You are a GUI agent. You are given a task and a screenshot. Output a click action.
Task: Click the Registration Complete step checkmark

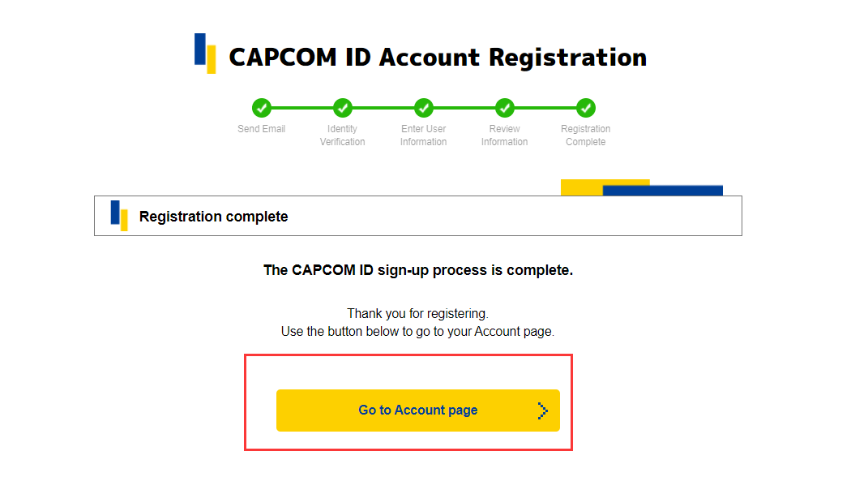[586, 108]
